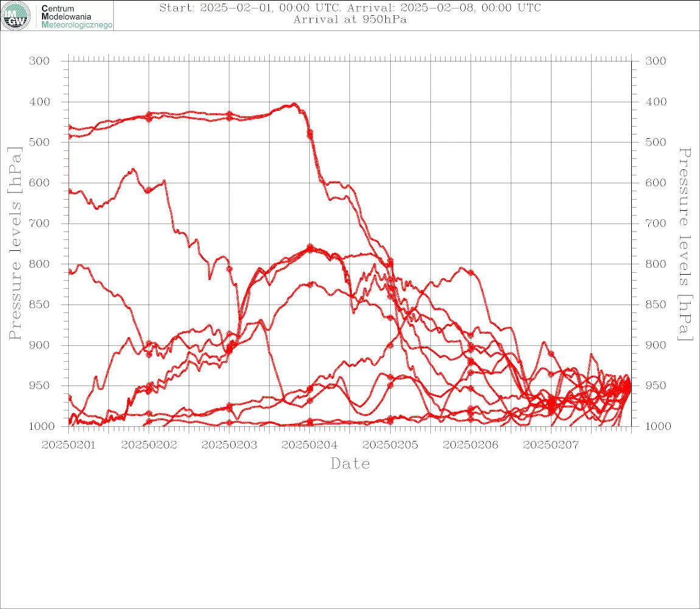
Task: Select the 20250203 date label
Action: tap(229, 445)
